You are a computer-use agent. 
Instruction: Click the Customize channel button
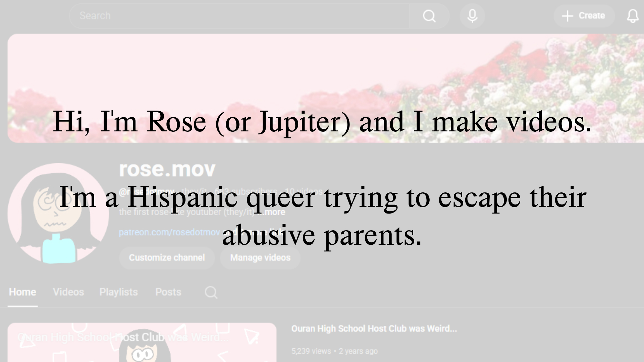click(x=167, y=258)
